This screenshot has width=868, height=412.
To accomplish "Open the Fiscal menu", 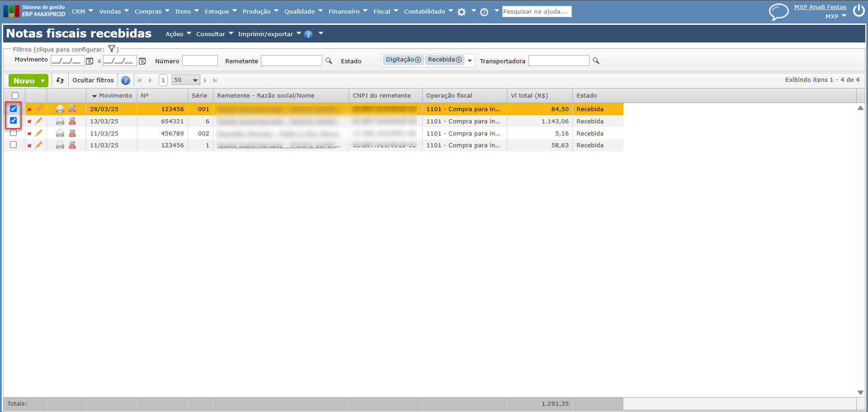I will pos(386,11).
